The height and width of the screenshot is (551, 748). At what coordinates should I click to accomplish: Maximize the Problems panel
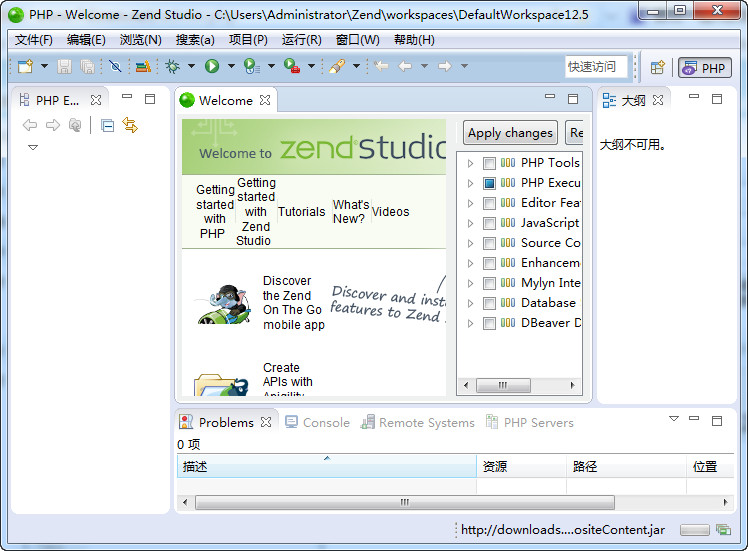[717, 421]
